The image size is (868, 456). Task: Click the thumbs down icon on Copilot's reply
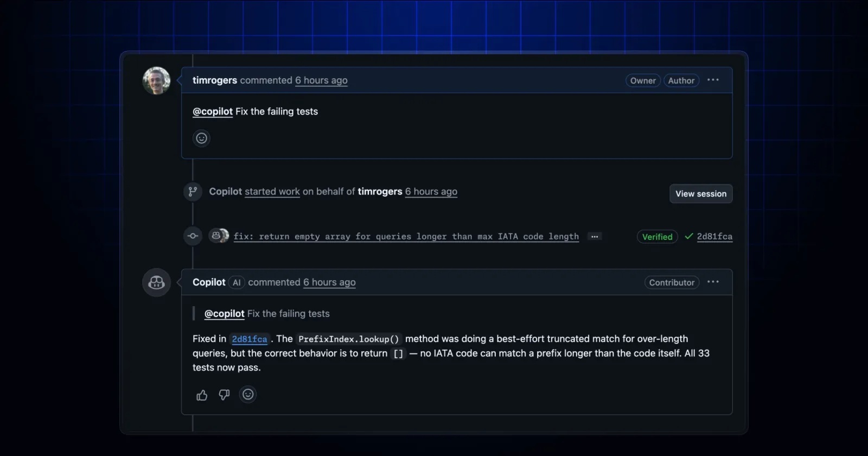225,395
